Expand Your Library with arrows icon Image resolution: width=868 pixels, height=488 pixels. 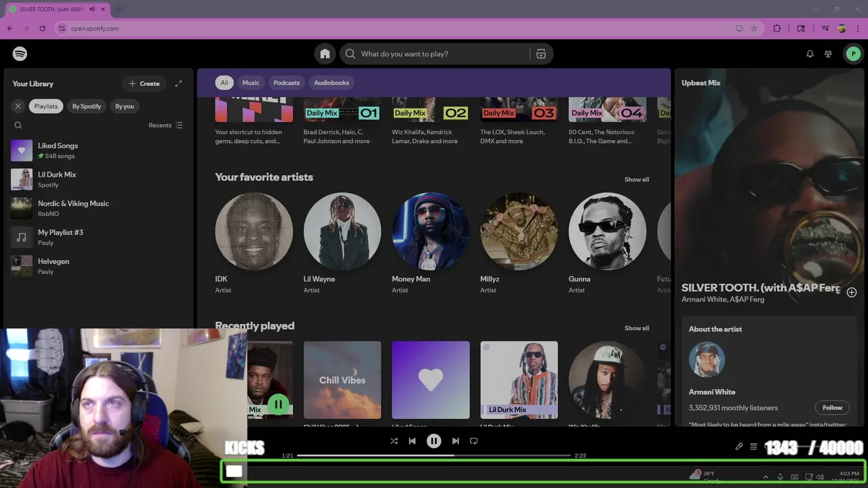pos(178,83)
